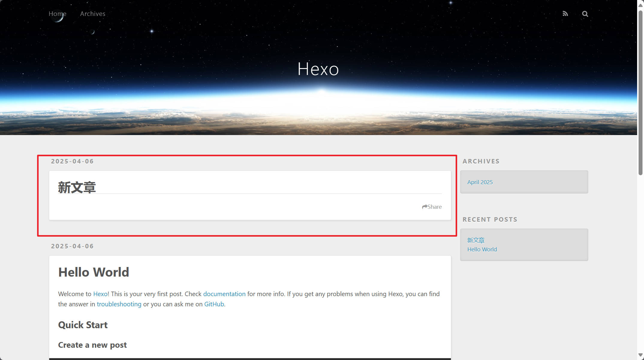Click the scrollbar down arrow
This screenshot has width=644, height=360.
tap(640, 355)
